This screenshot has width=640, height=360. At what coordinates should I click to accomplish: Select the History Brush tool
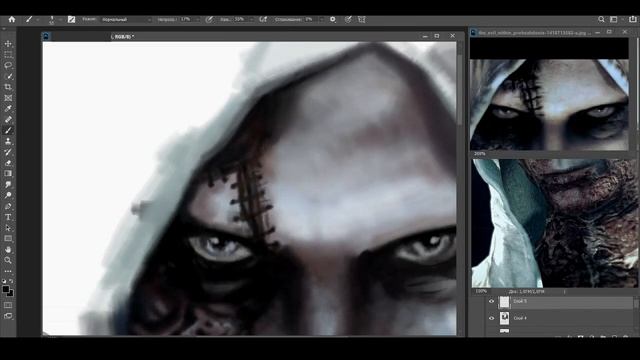8,152
